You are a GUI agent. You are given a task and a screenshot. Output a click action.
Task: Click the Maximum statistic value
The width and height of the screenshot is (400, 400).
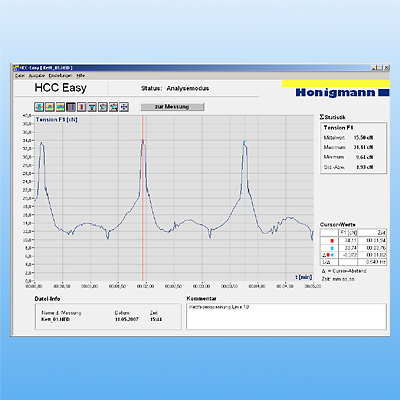tap(363, 147)
